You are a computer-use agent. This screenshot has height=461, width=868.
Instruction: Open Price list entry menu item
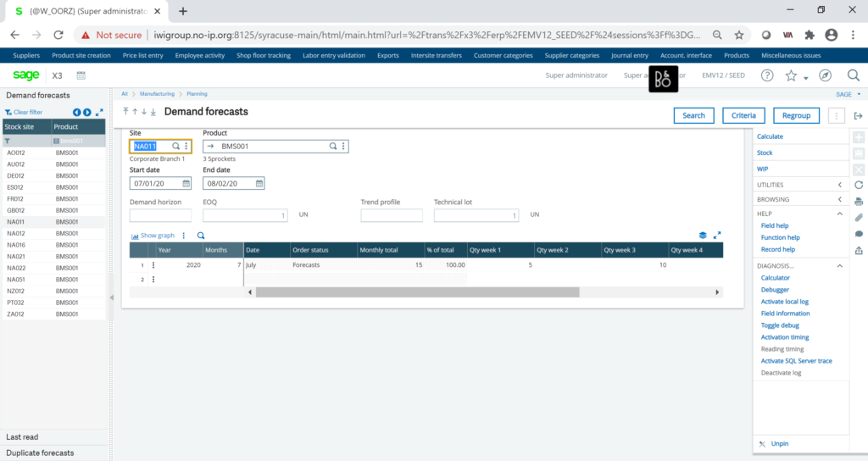click(x=142, y=55)
